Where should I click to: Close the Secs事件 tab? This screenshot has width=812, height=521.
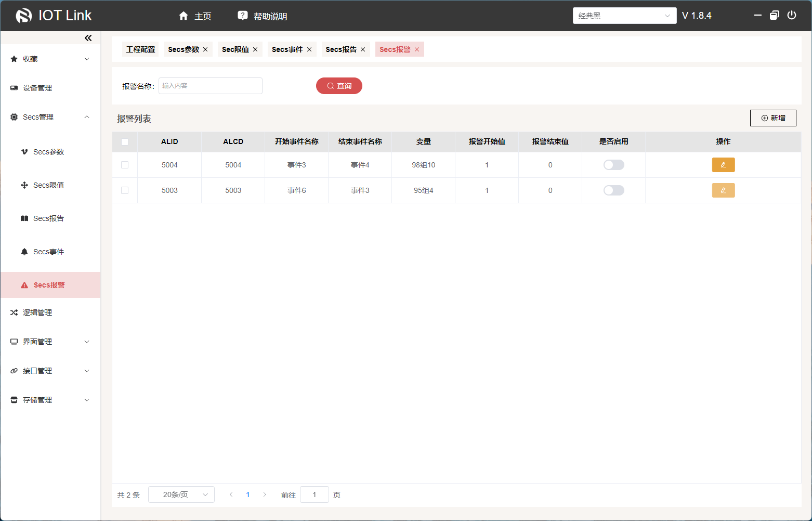(x=309, y=49)
